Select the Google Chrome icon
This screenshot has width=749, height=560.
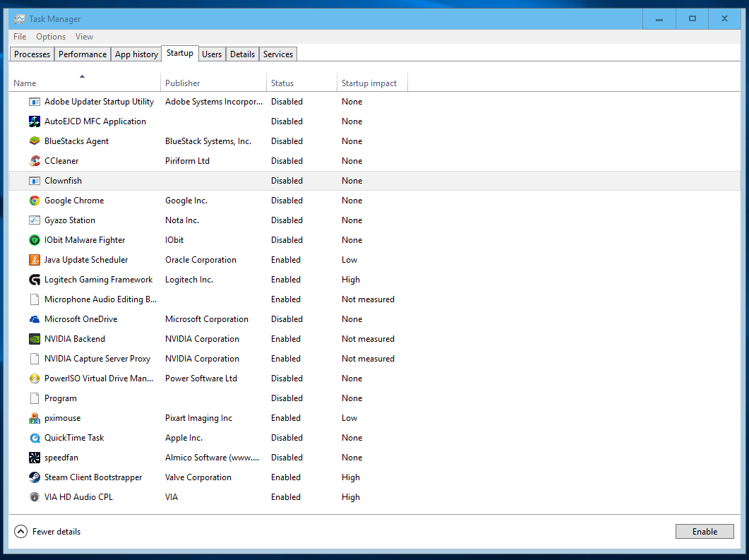pyautogui.click(x=35, y=201)
